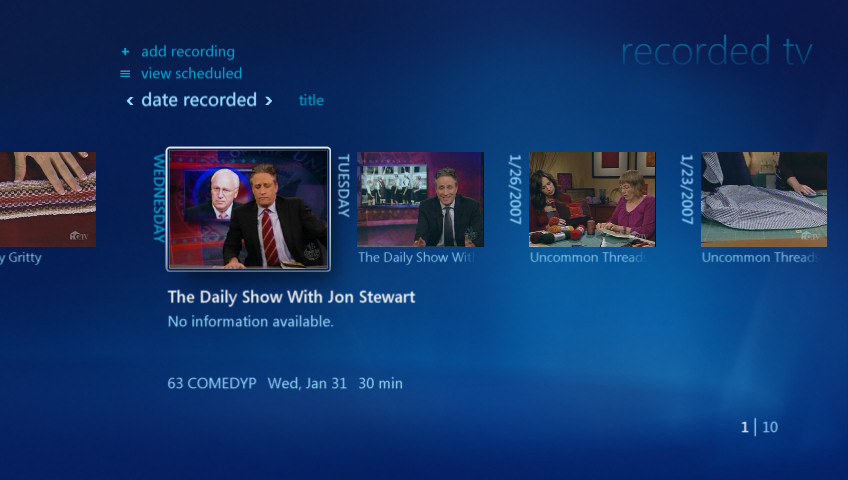Select the date recorded sort option
The width and height of the screenshot is (848, 480).
click(x=199, y=100)
